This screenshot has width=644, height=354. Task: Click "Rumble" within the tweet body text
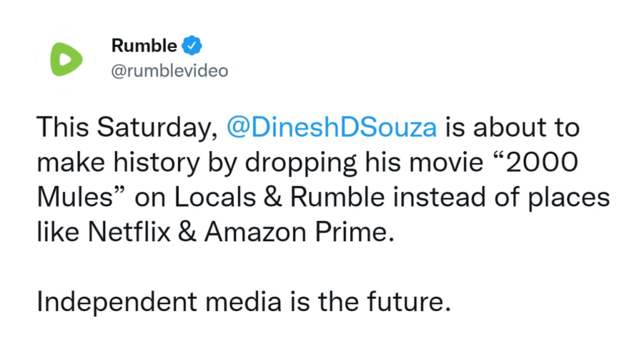click(337, 197)
